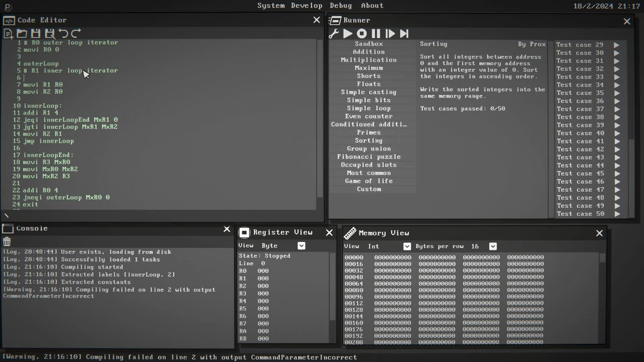Image resolution: width=644 pixels, height=362 pixels.
Task: Click the redo arrow in Code Editor
Action: point(76,34)
